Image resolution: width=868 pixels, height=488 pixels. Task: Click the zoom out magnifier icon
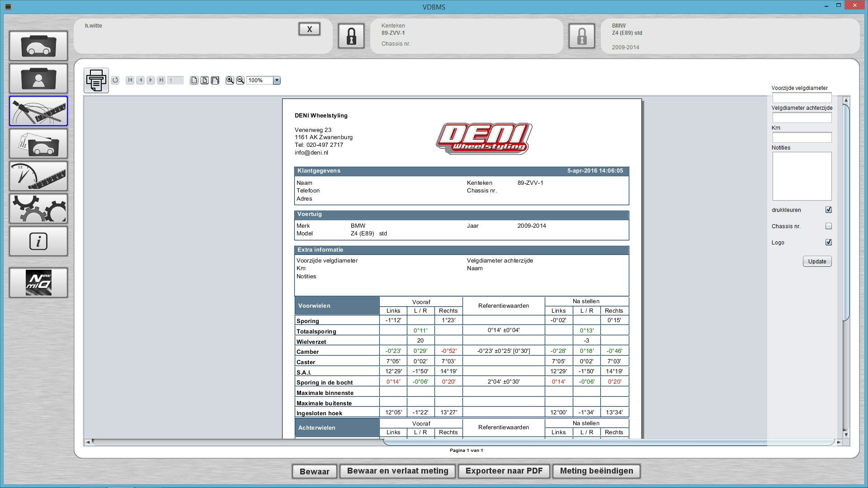240,80
